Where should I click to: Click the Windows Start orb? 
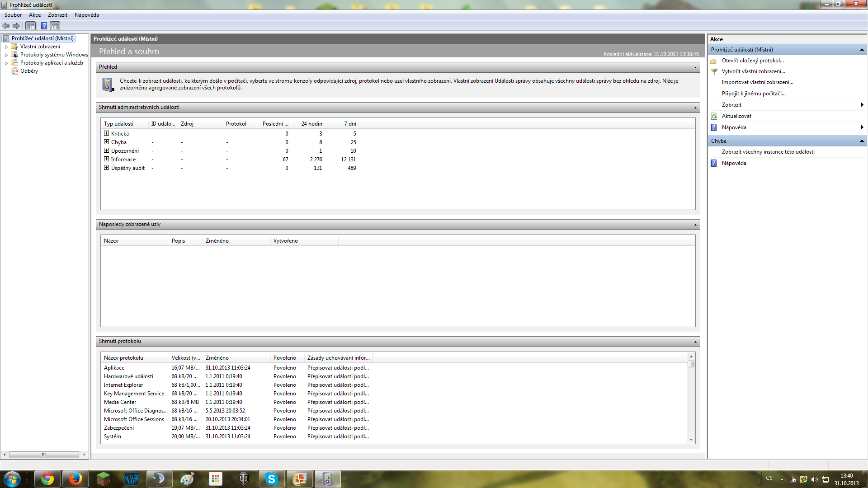pos(12,479)
